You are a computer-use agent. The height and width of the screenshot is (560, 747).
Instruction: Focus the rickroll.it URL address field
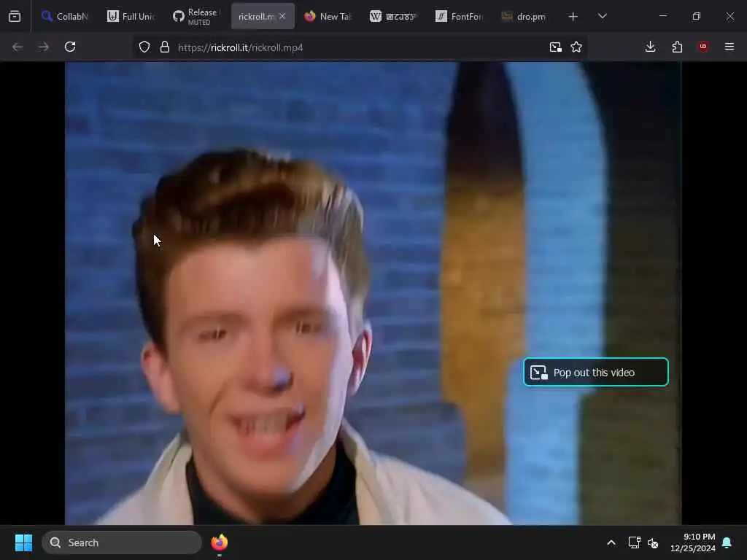click(x=360, y=47)
